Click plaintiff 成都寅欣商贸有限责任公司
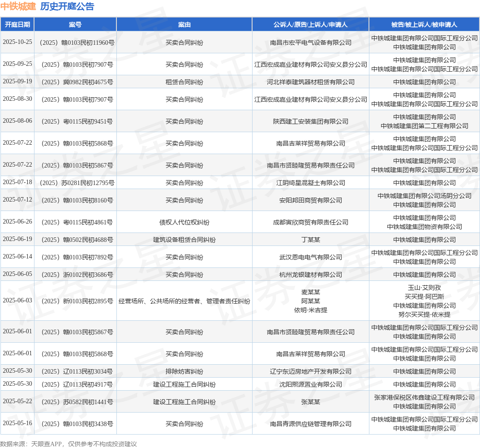Viewport: 480px width, 448px height. pyautogui.click(x=310, y=222)
